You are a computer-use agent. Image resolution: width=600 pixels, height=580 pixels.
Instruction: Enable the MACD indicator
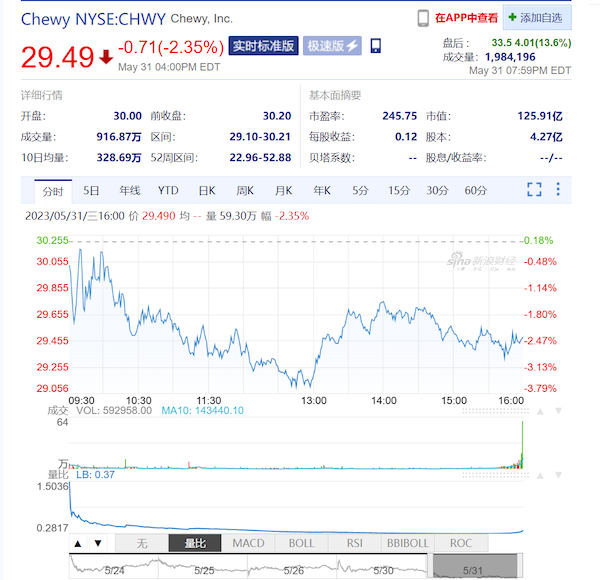tap(248, 543)
